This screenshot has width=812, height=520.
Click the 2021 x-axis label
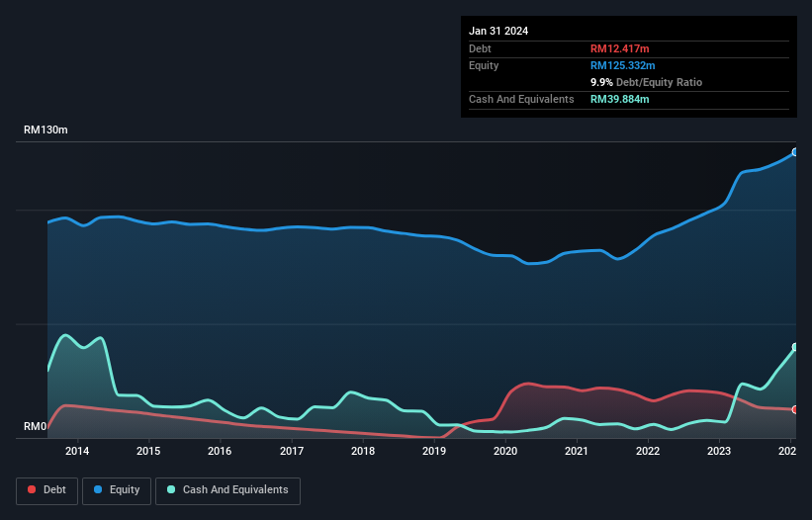pos(577,451)
